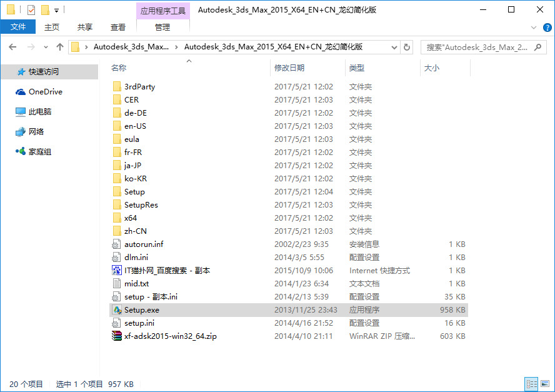Select the en-US folder name
The image size is (555, 392).
(135, 126)
